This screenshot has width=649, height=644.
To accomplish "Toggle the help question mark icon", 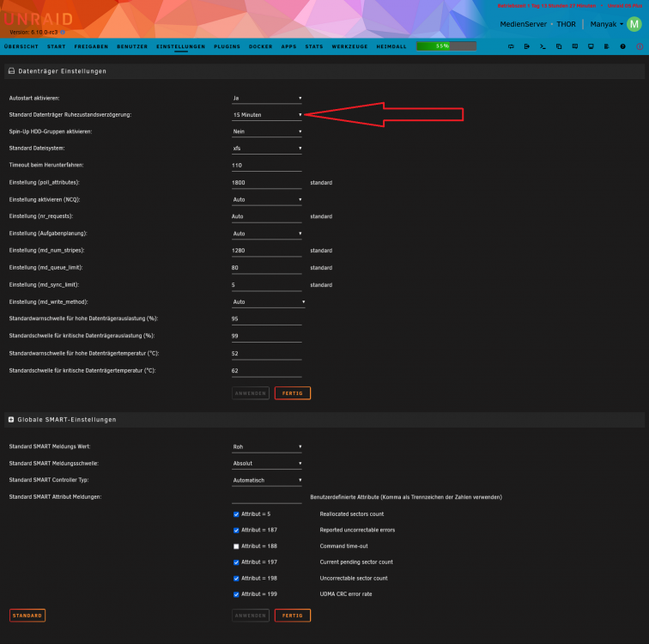I will click(x=622, y=46).
